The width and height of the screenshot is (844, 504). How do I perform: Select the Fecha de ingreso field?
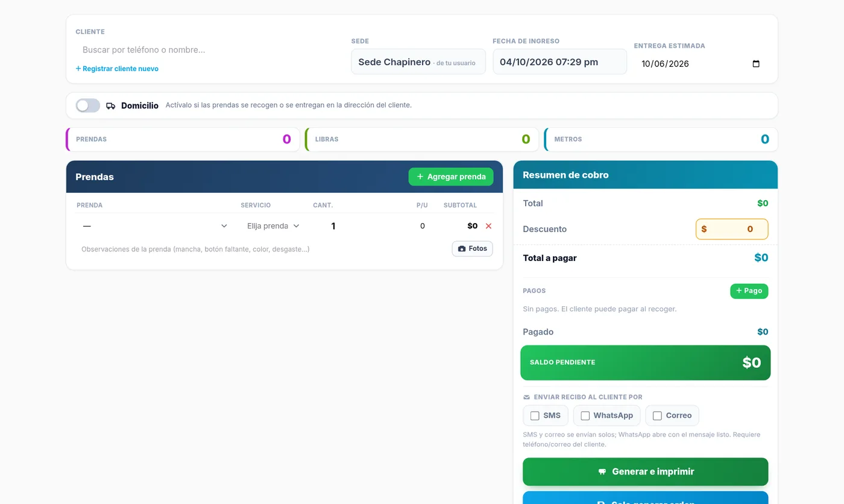tap(559, 62)
